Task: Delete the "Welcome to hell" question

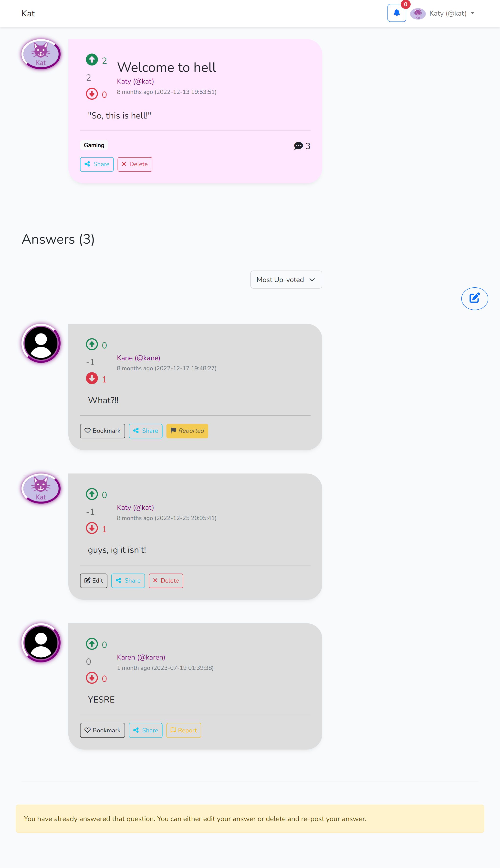Action: point(135,164)
